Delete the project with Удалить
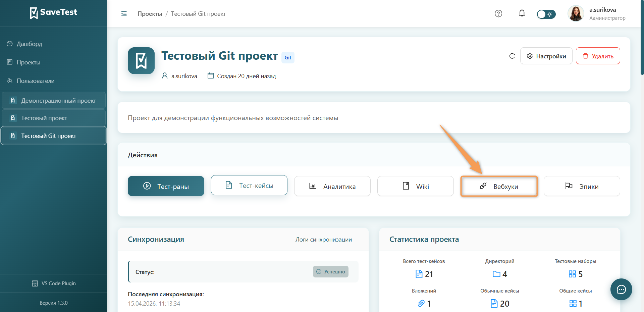The width and height of the screenshot is (644, 312). pos(598,56)
